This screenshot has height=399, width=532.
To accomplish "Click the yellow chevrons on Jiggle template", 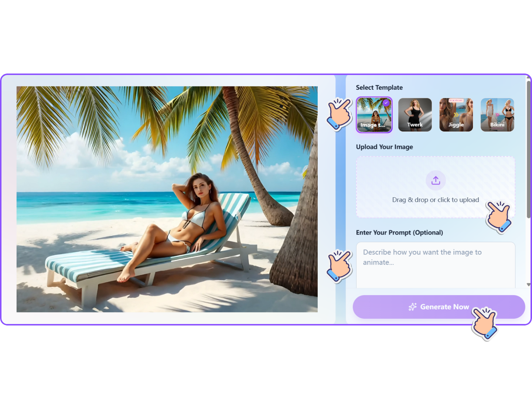I will coord(456,115).
